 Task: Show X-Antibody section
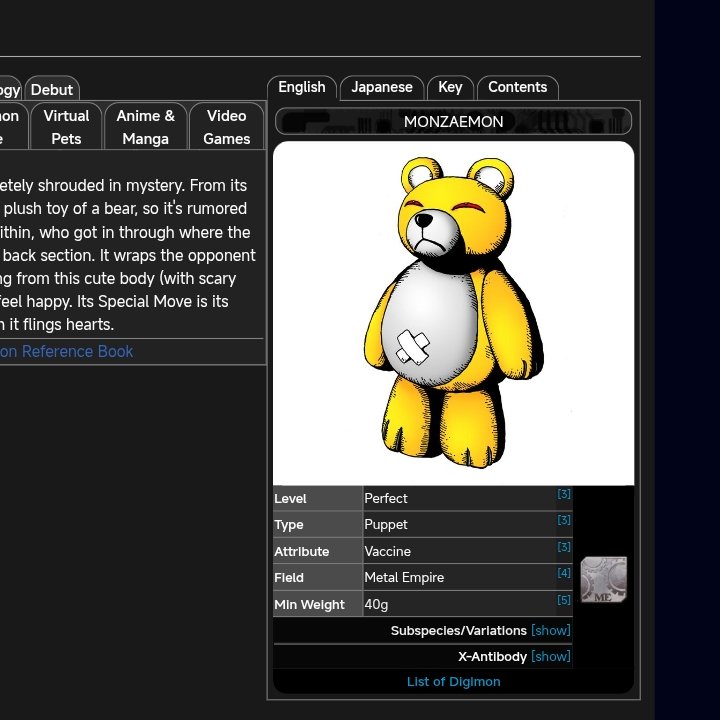(551, 657)
